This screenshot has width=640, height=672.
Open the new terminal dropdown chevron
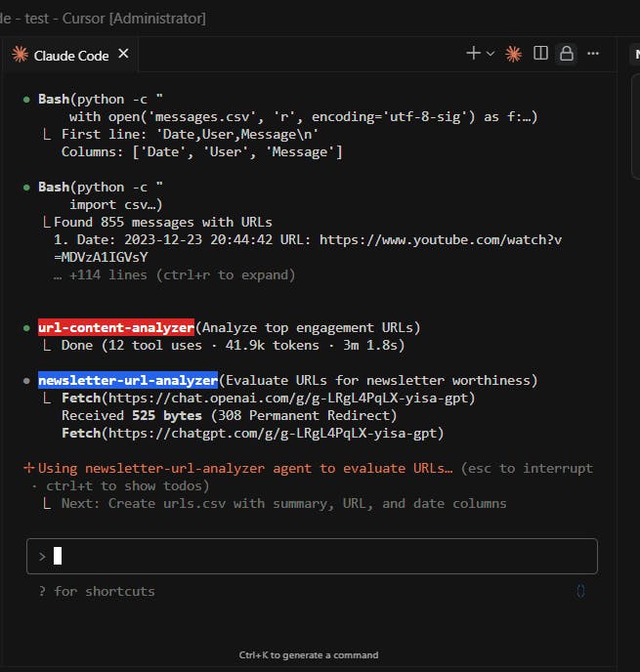(x=491, y=54)
